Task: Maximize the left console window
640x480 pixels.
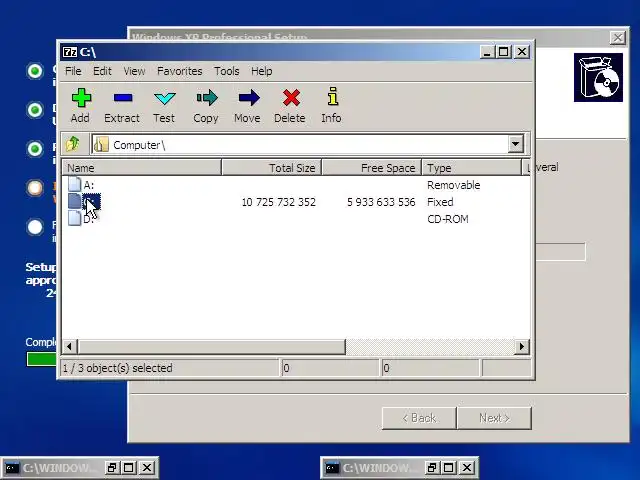Action: [x=129, y=468]
